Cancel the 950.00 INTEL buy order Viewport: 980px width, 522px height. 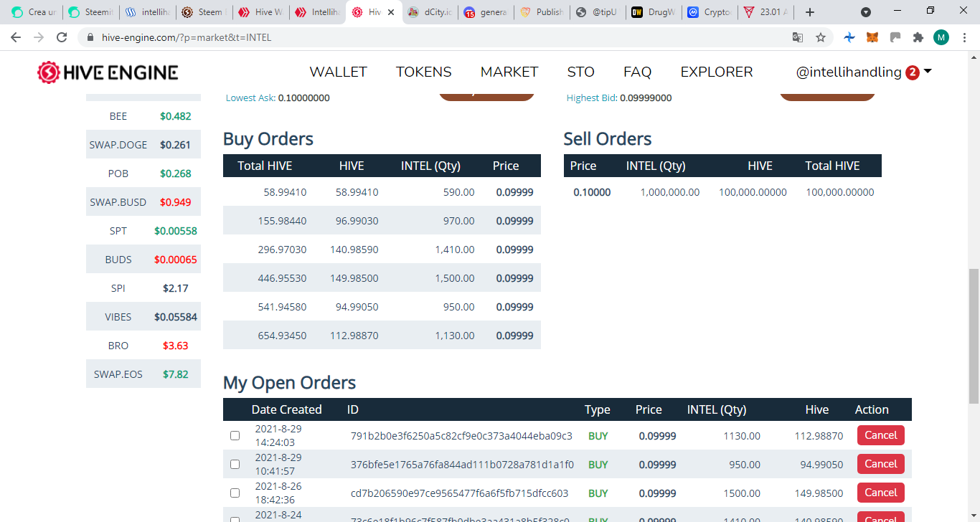point(881,464)
